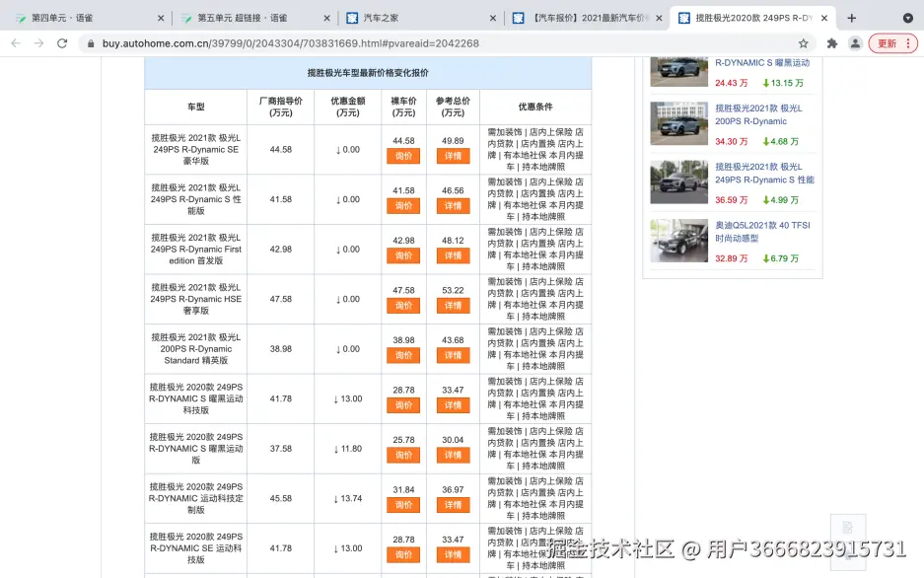
Task: Click 详情 for 曜黑运动科技版 row
Action: coord(454,405)
